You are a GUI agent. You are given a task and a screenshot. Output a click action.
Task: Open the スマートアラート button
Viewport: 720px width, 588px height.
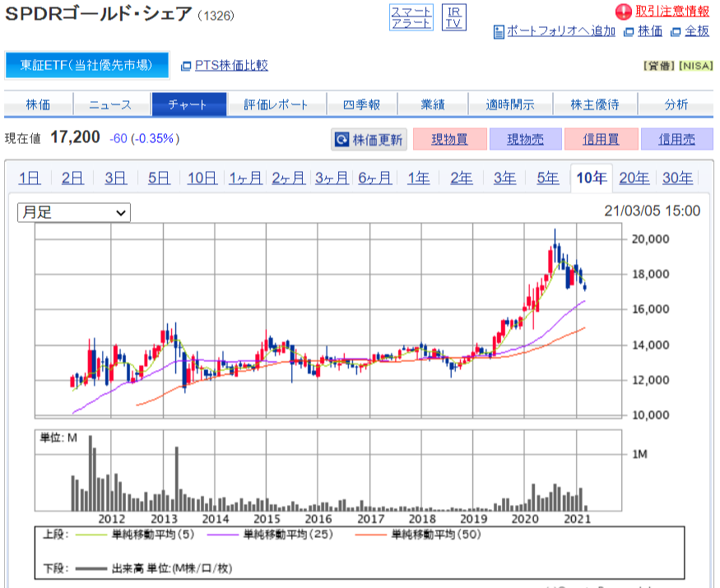tap(411, 17)
